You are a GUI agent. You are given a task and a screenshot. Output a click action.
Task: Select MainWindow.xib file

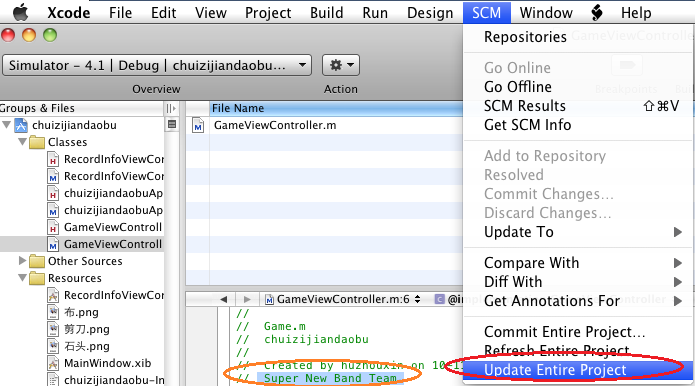point(100,363)
